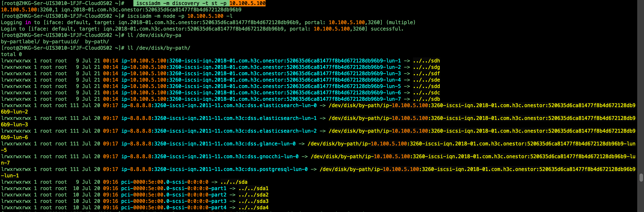Click the 'total 0' output line
Image resolution: width=644 pixels, height=212 pixels.
click(12, 54)
